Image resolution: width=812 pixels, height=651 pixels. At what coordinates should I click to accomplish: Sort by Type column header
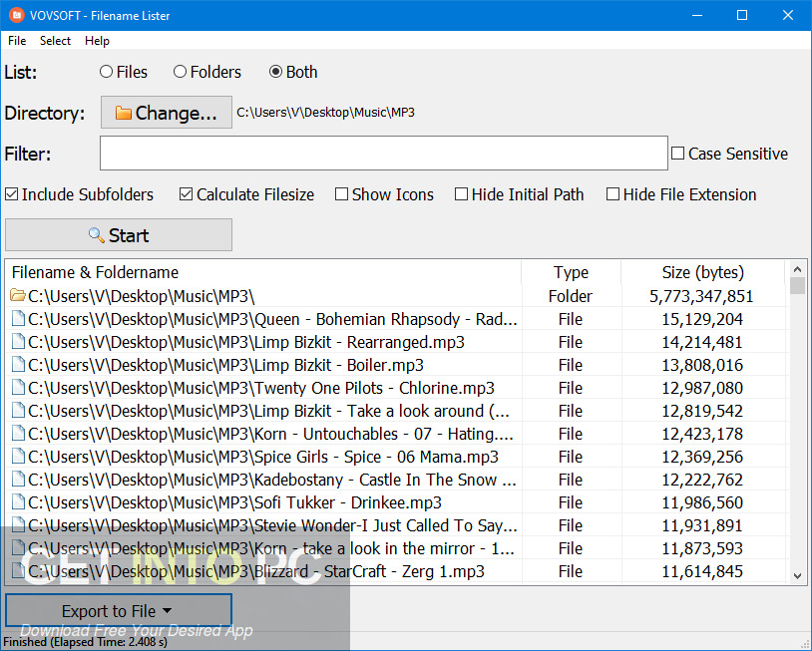pyautogui.click(x=572, y=272)
